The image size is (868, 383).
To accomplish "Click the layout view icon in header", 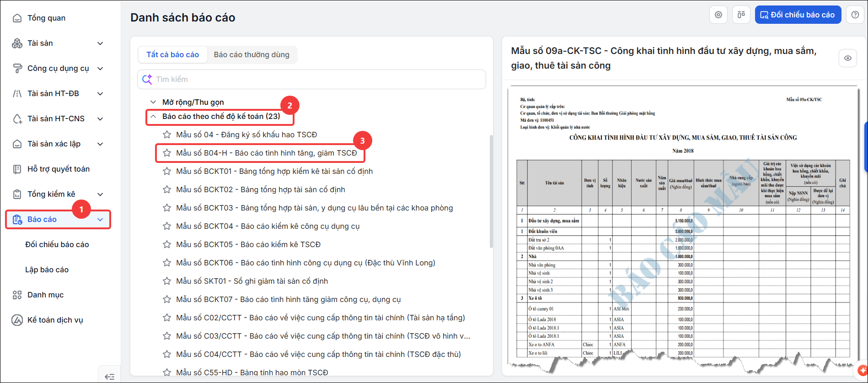I will click(x=741, y=15).
